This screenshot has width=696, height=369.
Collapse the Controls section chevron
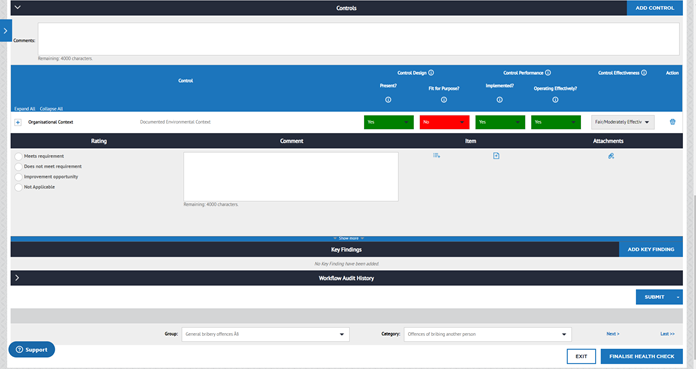pos(18,8)
